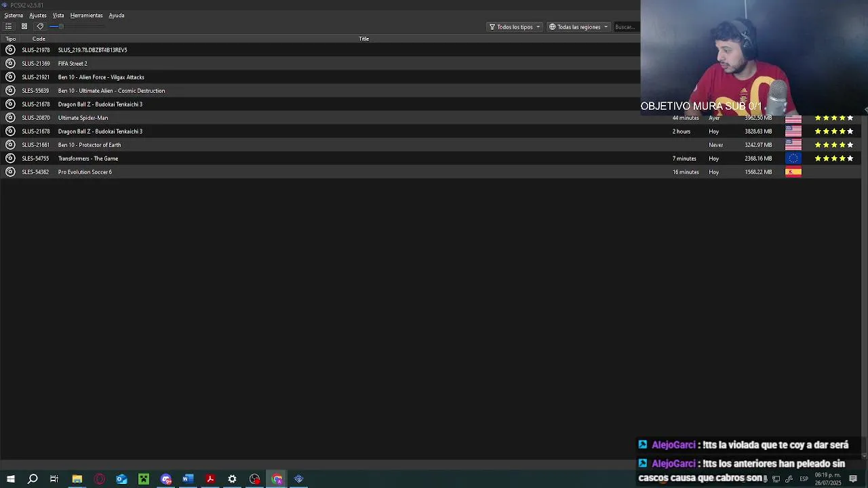Click the 7 minutes play time cell
This screenshot has width=868, height=488.
684,159
